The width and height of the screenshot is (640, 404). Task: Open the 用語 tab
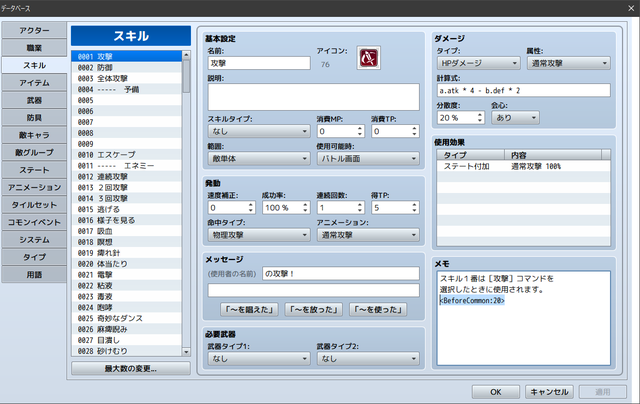pyautogui.click(x=34, y=275)
